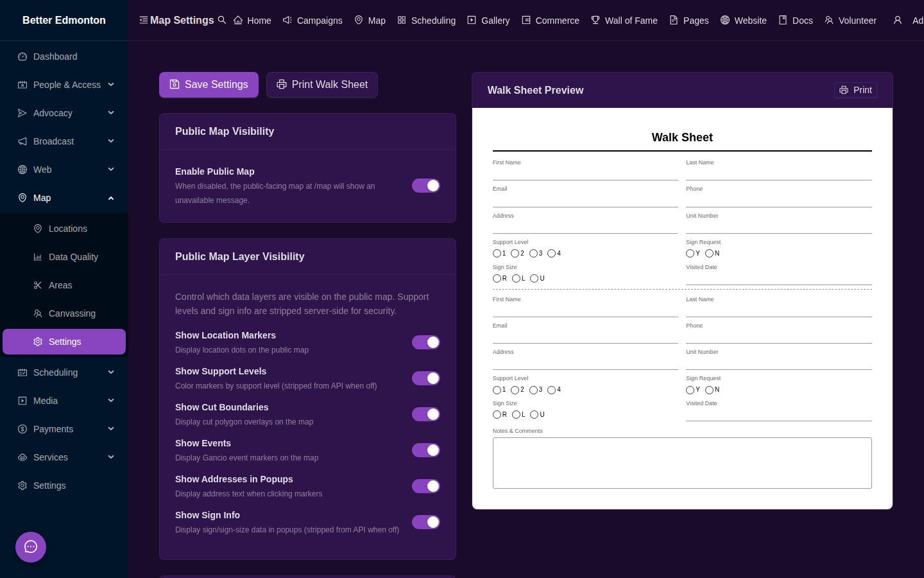Image resolution: width=924 pixels, height=578 pixels.
Task: Toggle Show Sign Info switch
Action: click(426, 522)
